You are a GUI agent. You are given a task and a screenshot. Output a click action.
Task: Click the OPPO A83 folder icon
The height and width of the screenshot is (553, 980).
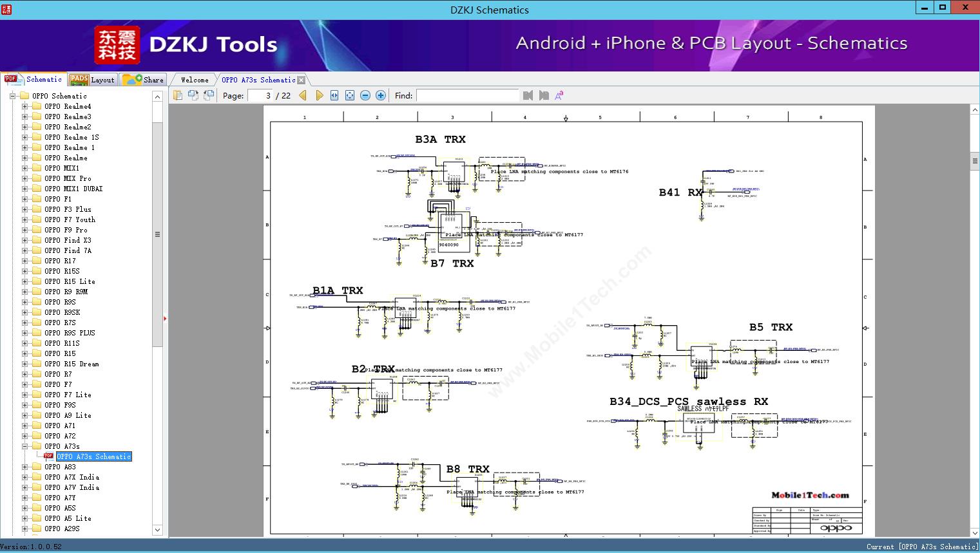[x=37, y=467]
